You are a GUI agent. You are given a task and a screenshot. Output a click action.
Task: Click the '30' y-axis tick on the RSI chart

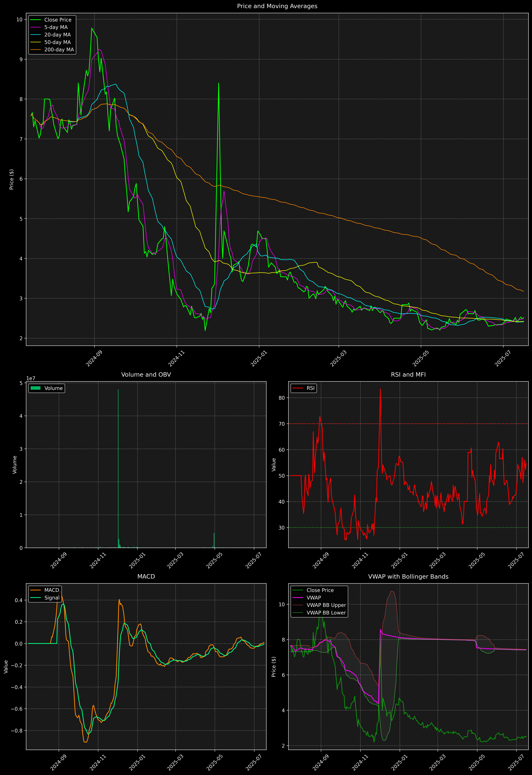click(282, 528)
